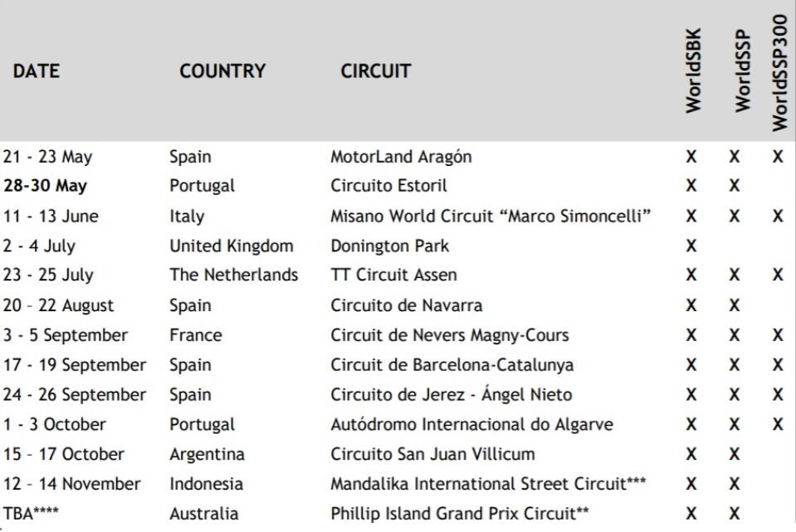Viewport: 796px width, 532px height.
Task: Click WorldSSP X mark for Circuito Estoril
Action: [x=735, y=186]
